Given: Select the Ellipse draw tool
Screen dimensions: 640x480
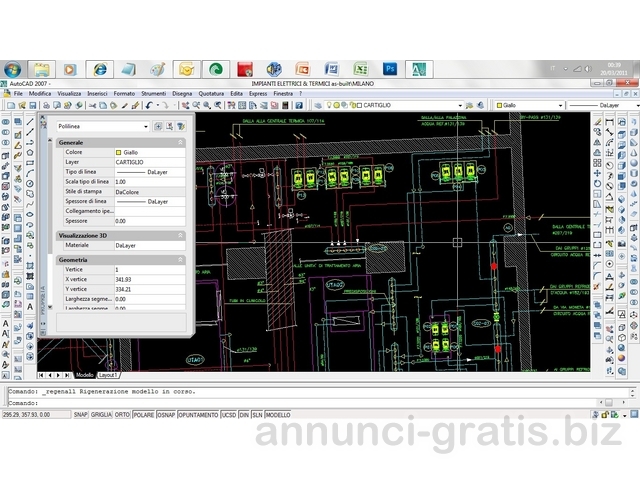Looking at the screenshot, I should 30,214.
